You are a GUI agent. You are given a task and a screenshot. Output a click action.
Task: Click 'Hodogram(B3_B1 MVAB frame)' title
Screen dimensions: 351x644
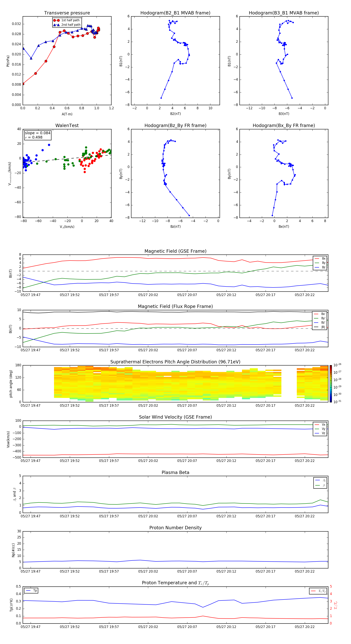(284, 13)
